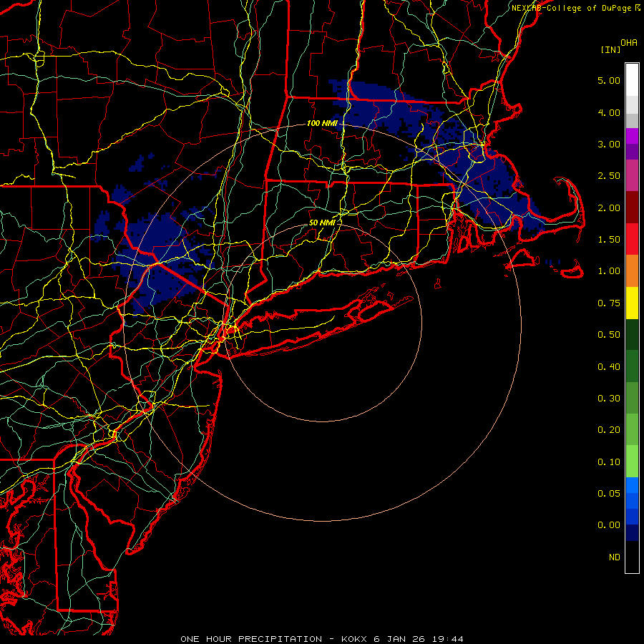Click the white color block in legend

(x=632, y=80)
